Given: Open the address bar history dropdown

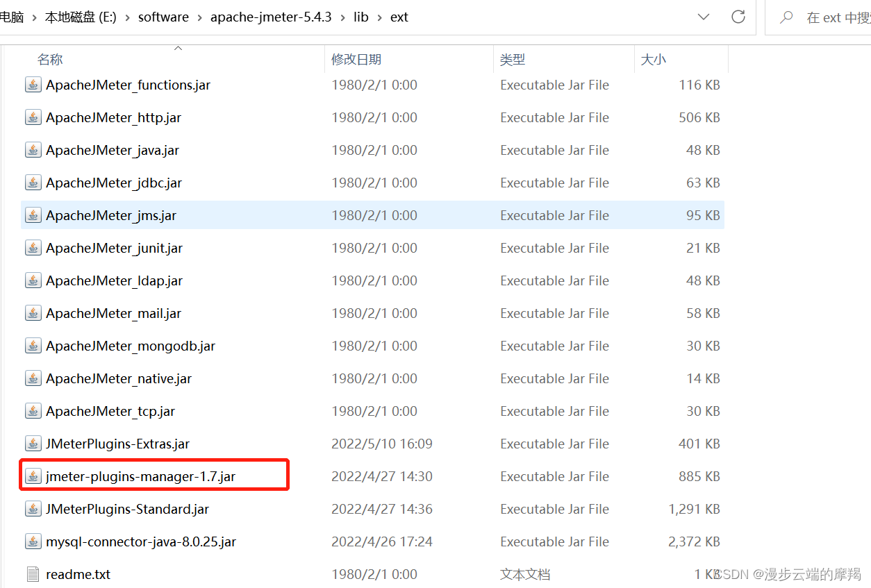Looking at the screenshot, I should tap(704, 17).
